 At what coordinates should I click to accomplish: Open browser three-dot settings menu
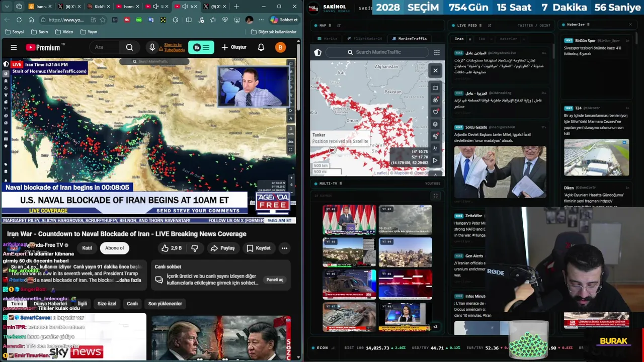pyautogui.click(x=261, y=20)
